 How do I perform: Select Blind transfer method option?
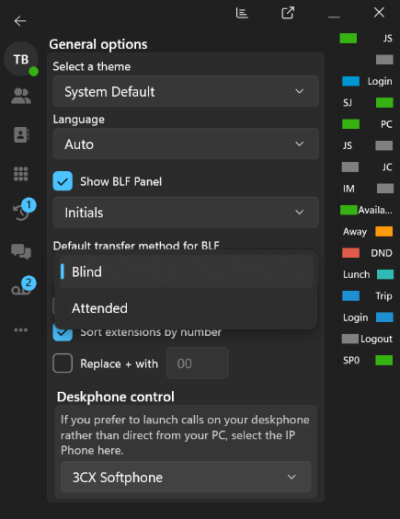click(x=186, y=271)
